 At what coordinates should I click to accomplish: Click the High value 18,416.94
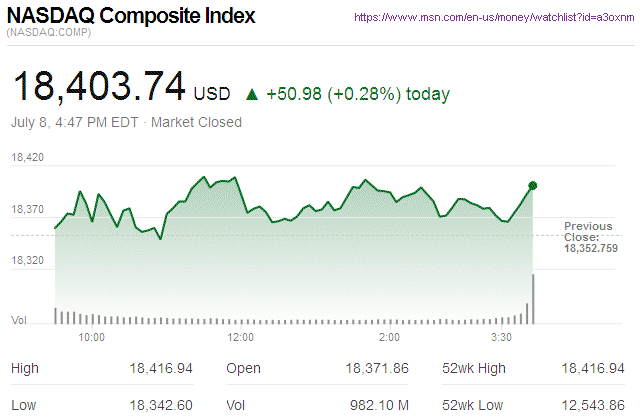coord(161,369)
